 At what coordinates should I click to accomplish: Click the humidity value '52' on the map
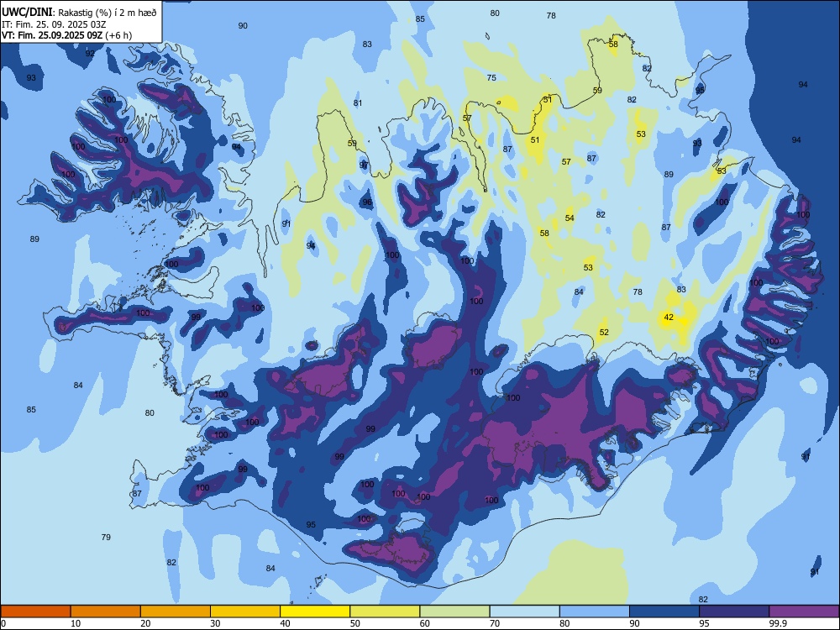coord(604,332)
